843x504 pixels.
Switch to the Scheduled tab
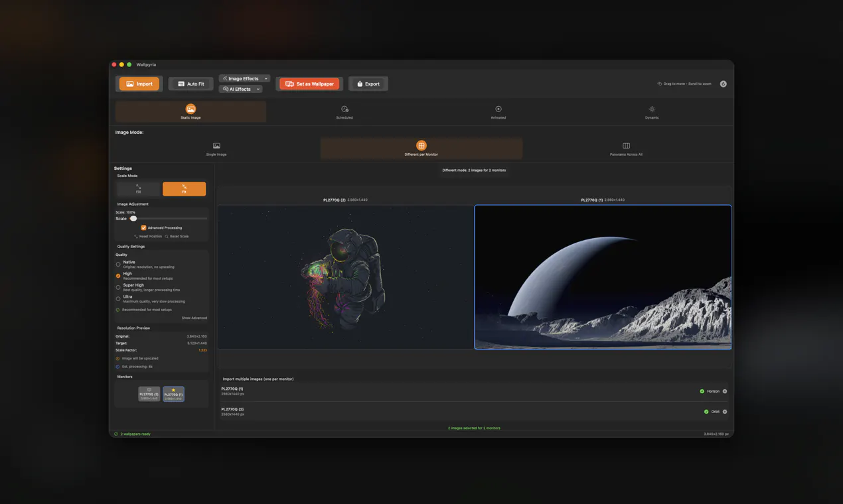[345, 111]
